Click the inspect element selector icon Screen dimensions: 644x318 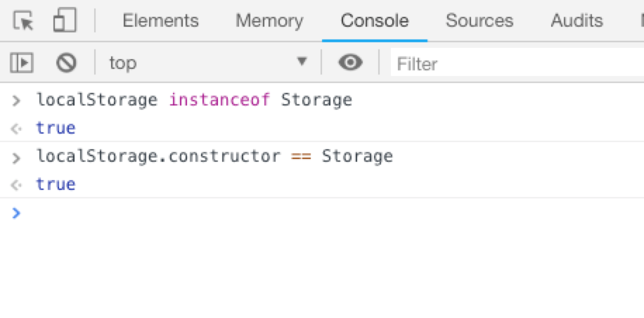coord(23,21)
